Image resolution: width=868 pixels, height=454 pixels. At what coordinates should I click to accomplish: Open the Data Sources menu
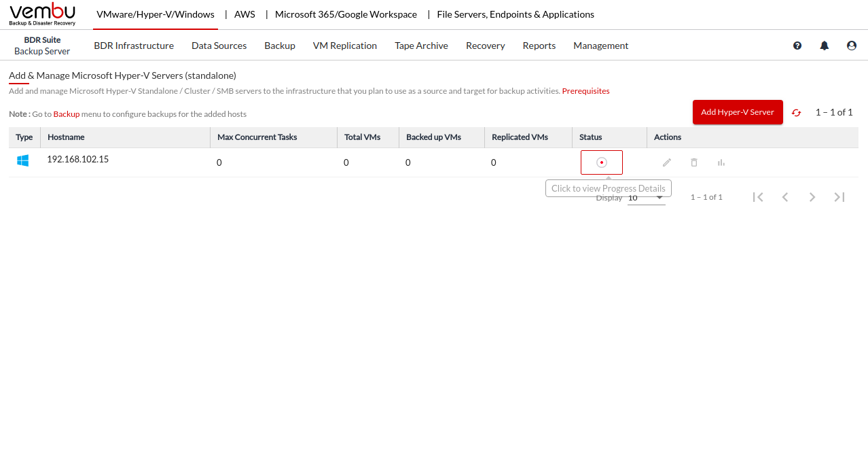[x=219, y=46]
